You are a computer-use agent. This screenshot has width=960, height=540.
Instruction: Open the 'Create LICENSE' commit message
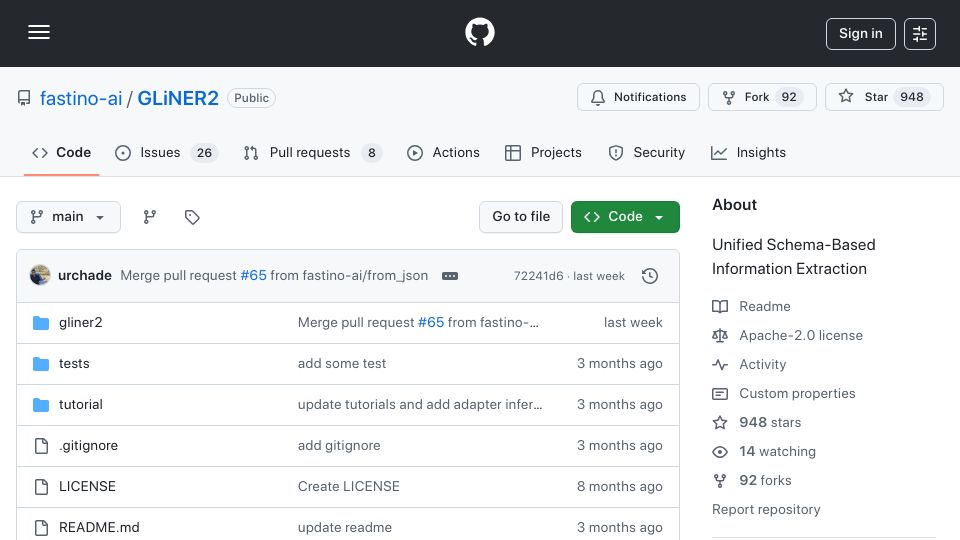point(348,487)
